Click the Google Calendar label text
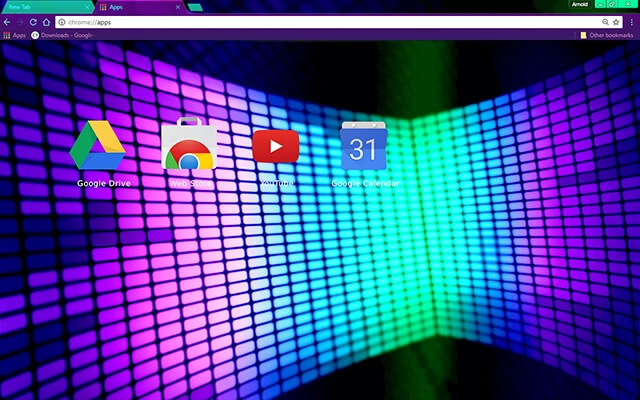This screenshot has width=640, height=400. (x=365, y=183)
